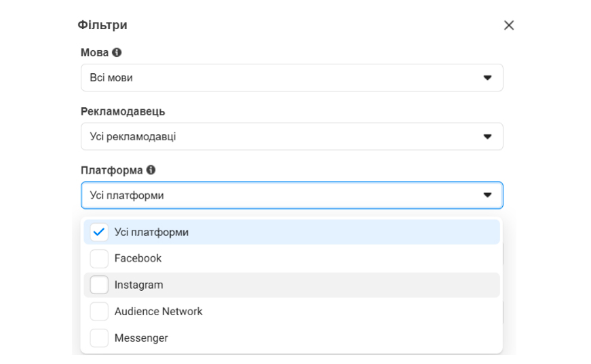
Task: Pick the Audience Network option label
Action: click(158, 311)
